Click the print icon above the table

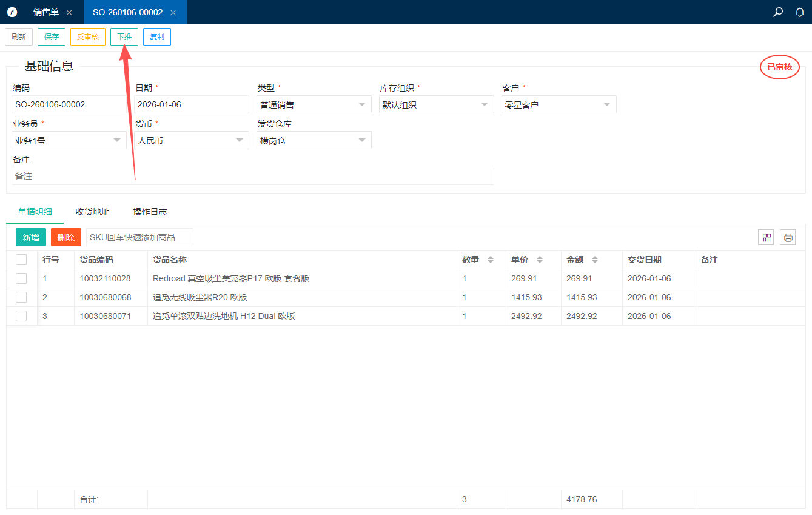[788, 238]
